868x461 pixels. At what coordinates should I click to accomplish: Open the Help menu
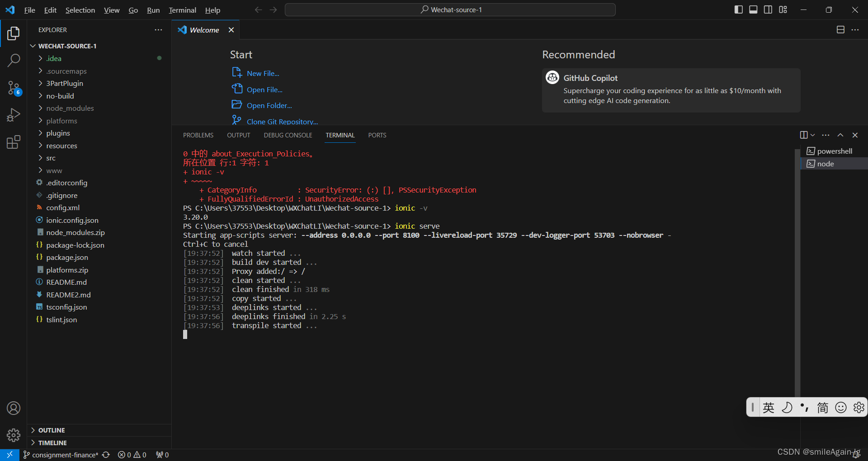[212, 10]
